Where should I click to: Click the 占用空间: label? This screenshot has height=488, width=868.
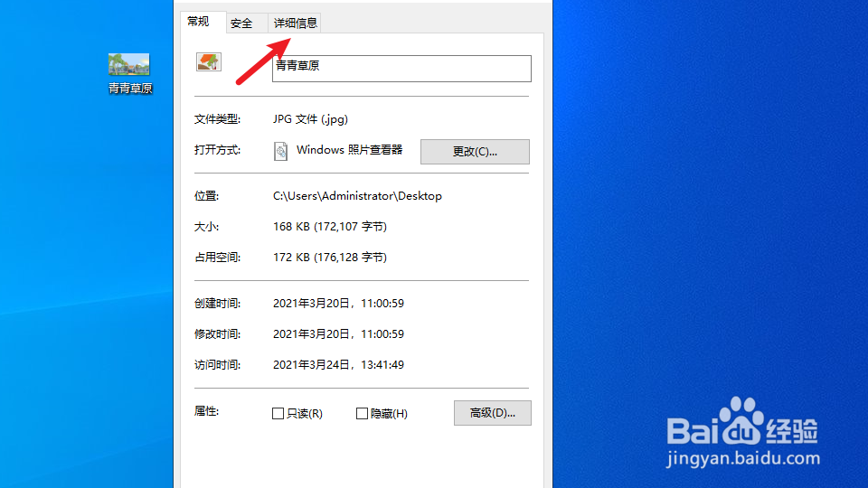tap(218, 258)
